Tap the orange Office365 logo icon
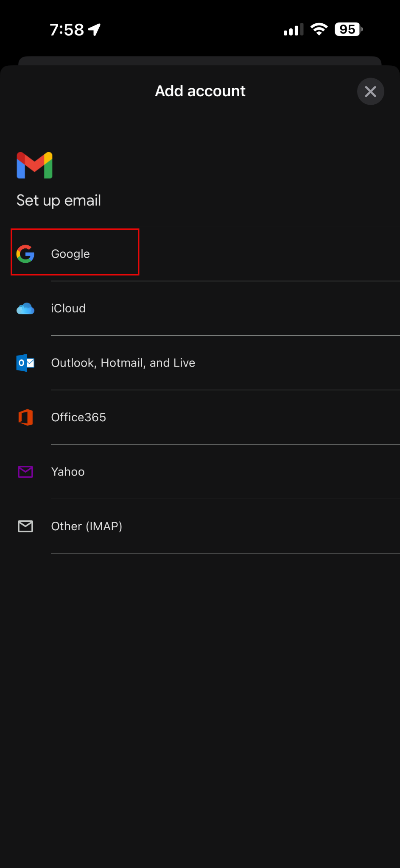The width and height of the screenshot is (400, 868). pyautogui.click(x=25, y=417)
